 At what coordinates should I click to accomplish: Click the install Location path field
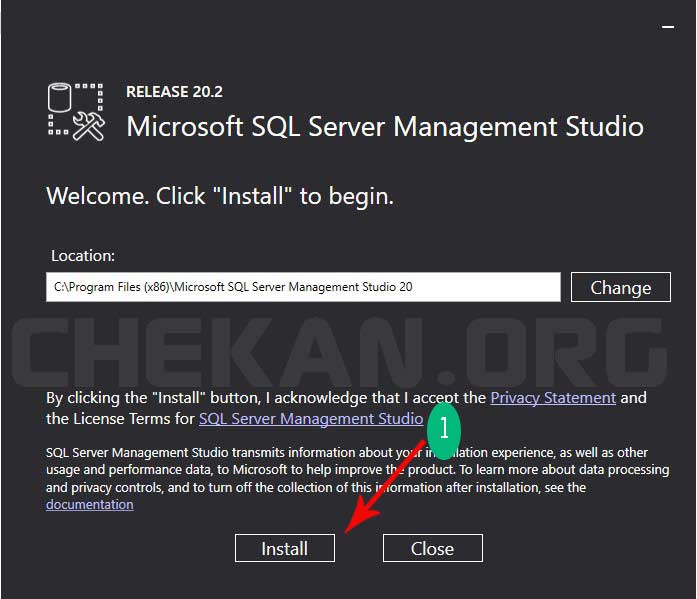(x=303, y=287)
